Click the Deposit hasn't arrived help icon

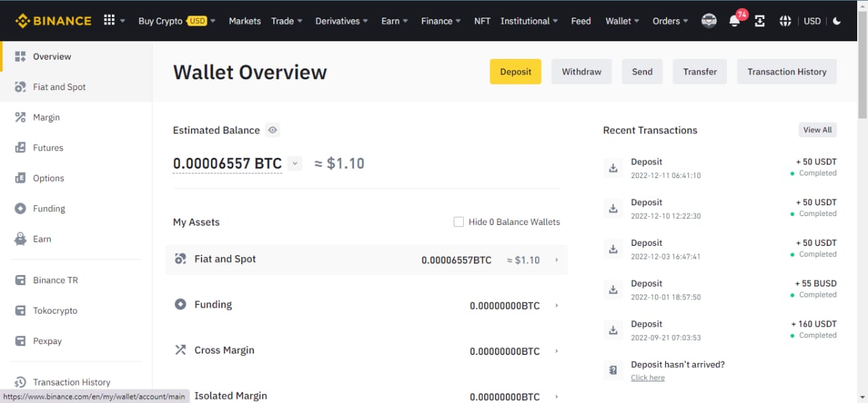click(x=613, y=370)
